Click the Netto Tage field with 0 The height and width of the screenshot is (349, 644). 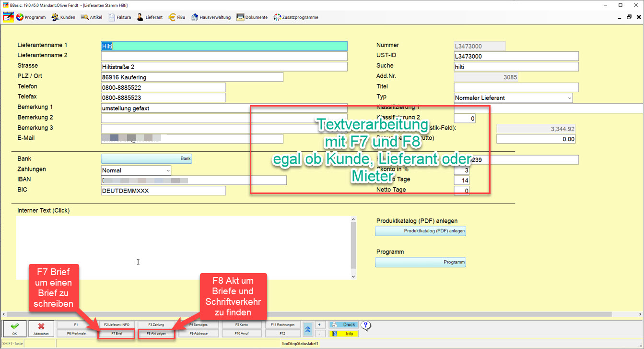click(461, 191)
